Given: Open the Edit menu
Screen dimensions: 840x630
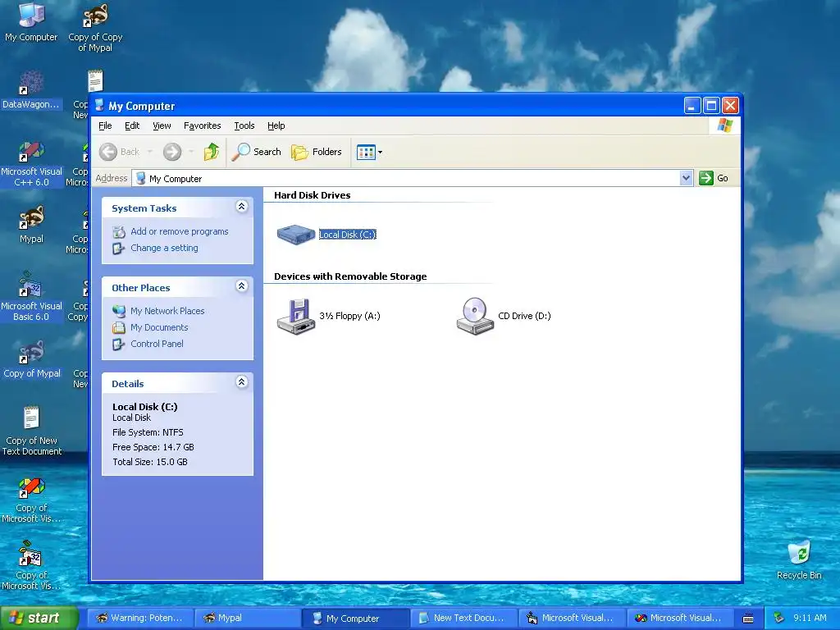Looking at the screenshot, I should click(132, 126).
